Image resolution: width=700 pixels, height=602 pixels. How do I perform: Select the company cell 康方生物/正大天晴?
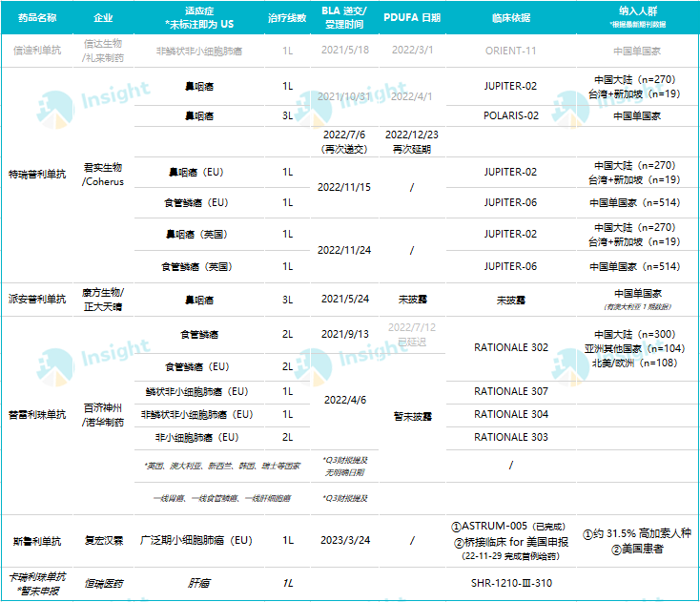click(103, 300)
